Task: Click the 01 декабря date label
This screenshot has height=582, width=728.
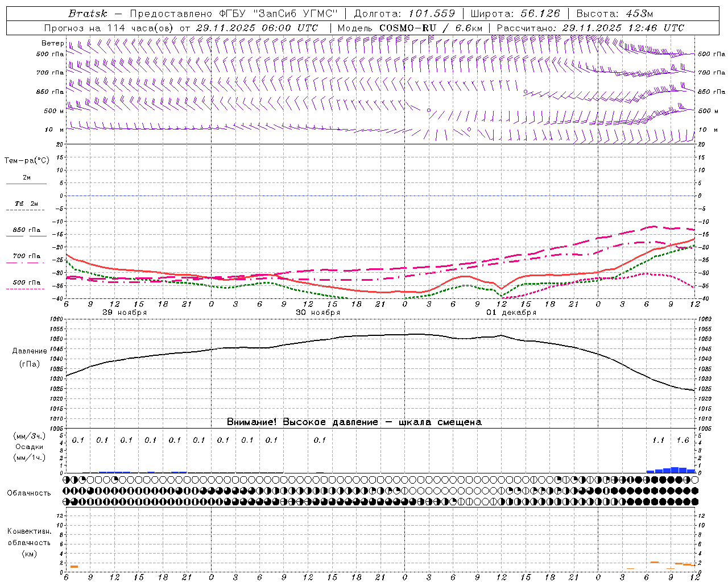Action: tap(511, 313)
